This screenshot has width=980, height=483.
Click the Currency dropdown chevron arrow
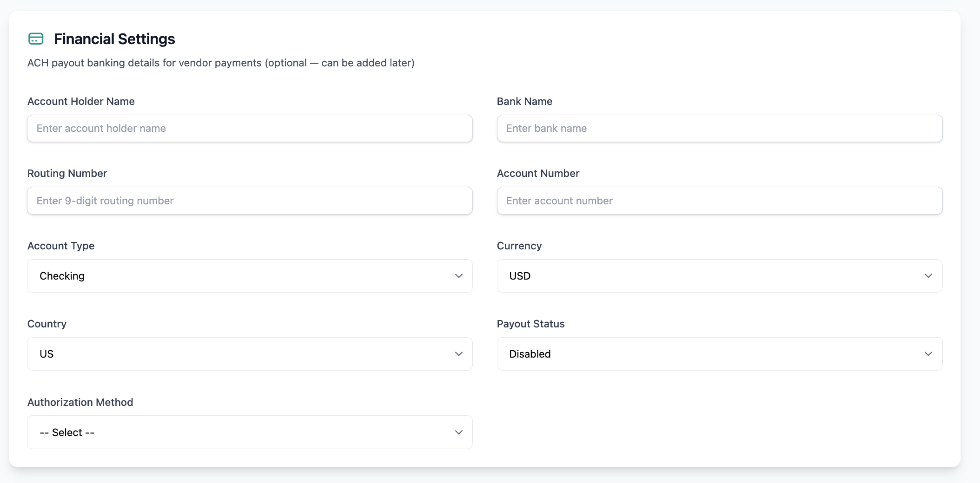[928, 276]
